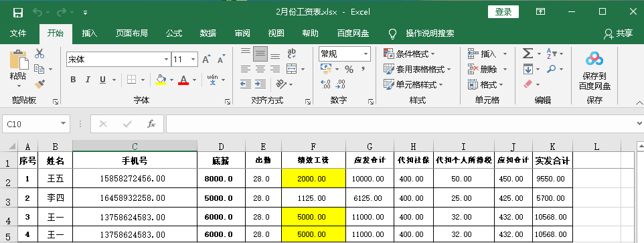Click the Format Painter brush icon
644x243 pixels.
(39, 84)
